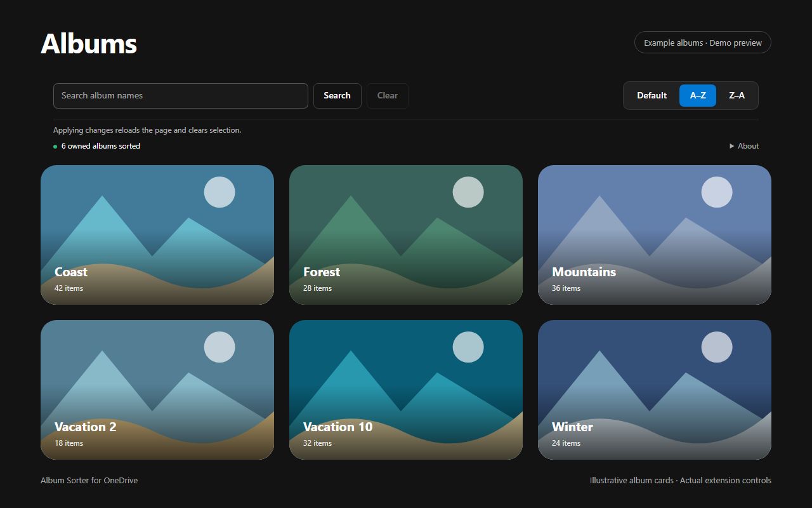The image size is (812, 508).
Task: Open the Vacation 10 album card
Action: [406, 390]
